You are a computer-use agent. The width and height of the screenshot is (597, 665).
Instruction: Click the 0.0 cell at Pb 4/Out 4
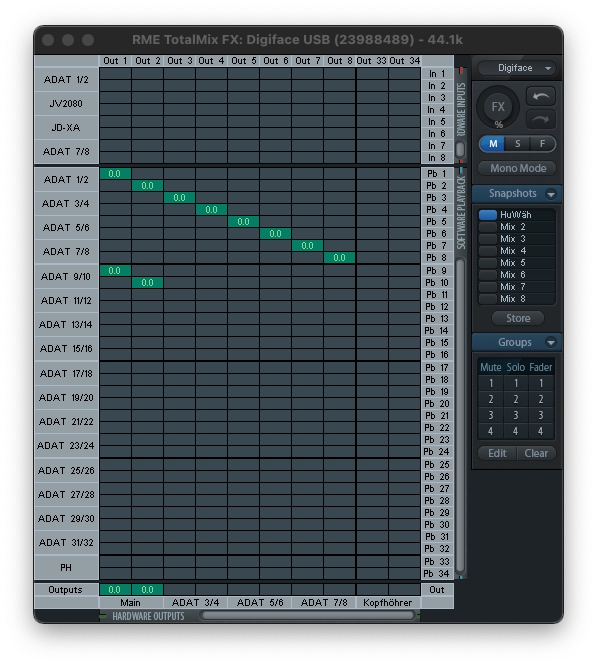(211, 210)
